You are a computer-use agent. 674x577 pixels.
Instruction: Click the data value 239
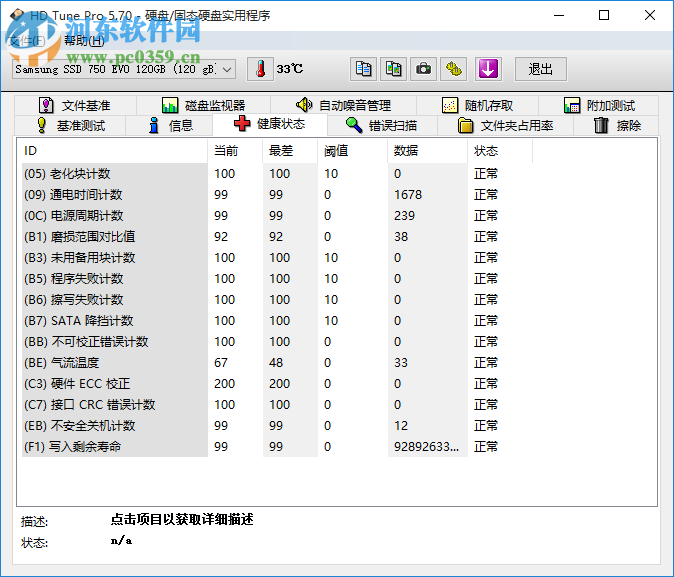pos(404,216)
